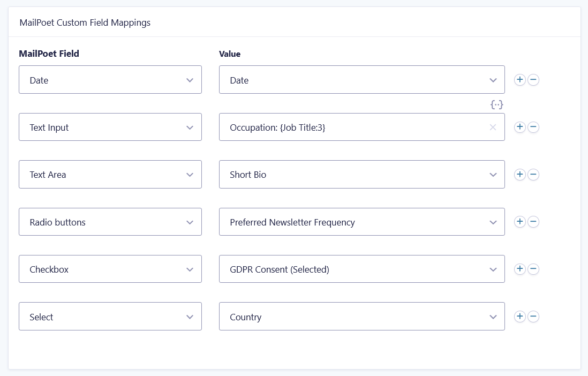Open the Country value dropdown

click(362, 317)
